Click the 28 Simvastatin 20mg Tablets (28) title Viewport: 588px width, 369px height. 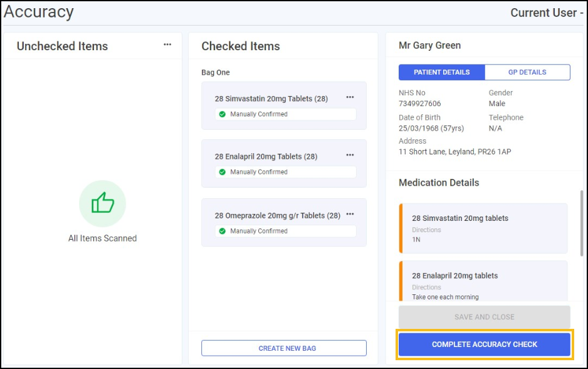tap(271, 99)
